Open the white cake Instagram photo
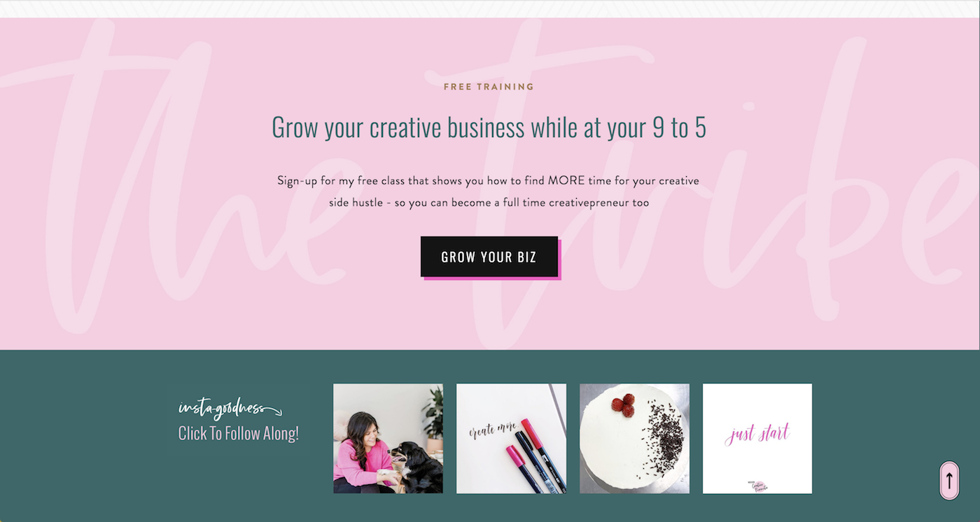This screenshot has height=522, width=980. 634,439
